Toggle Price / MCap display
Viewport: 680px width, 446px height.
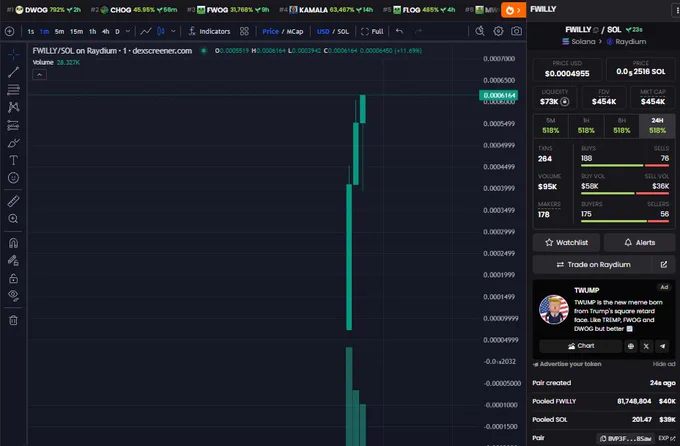pyautogui.click(x=282, y=31)
